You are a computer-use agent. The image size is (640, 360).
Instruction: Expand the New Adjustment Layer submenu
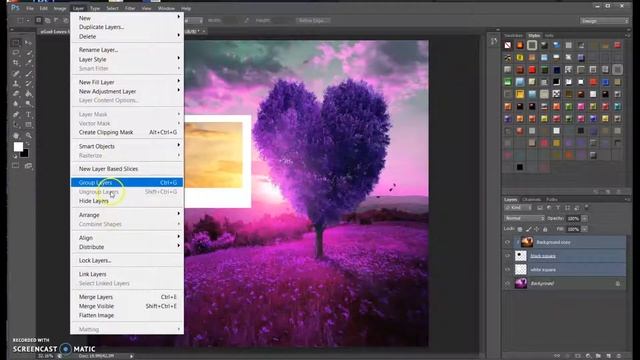127,91
